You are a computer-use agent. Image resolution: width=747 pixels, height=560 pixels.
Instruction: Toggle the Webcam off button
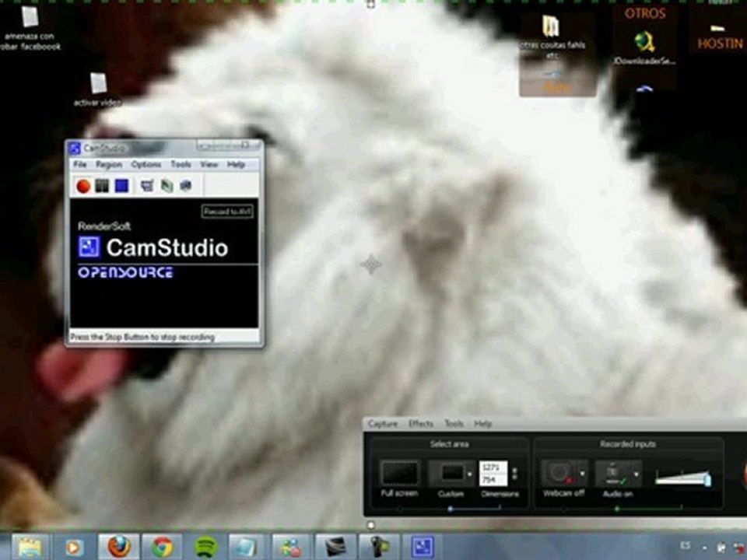coord(559,474)
